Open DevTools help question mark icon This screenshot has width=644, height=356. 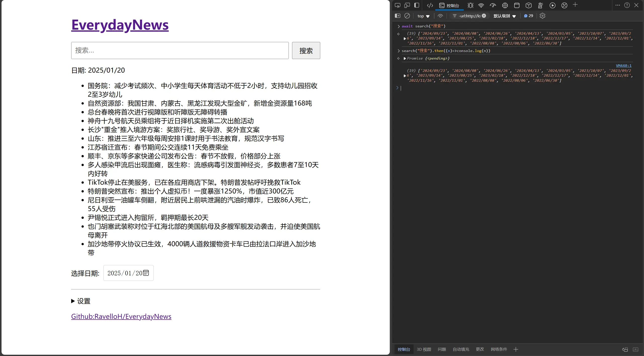[627, 5]
